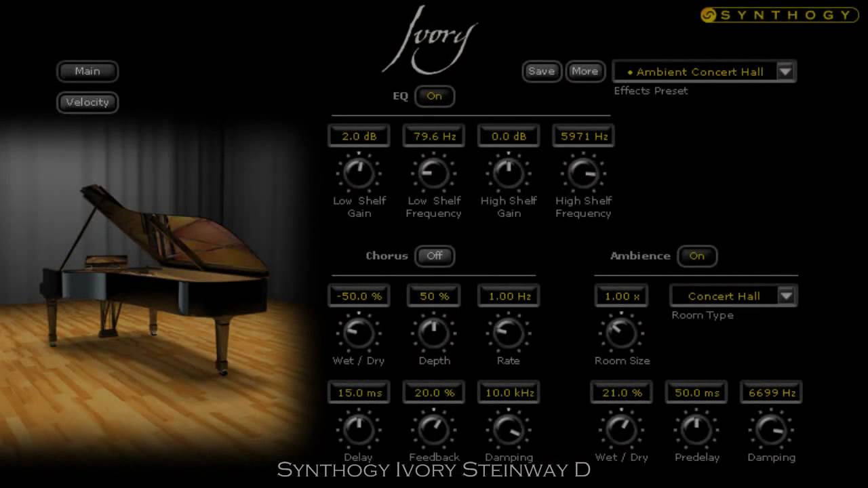Click the Synthogy logo

click(780, 15)
